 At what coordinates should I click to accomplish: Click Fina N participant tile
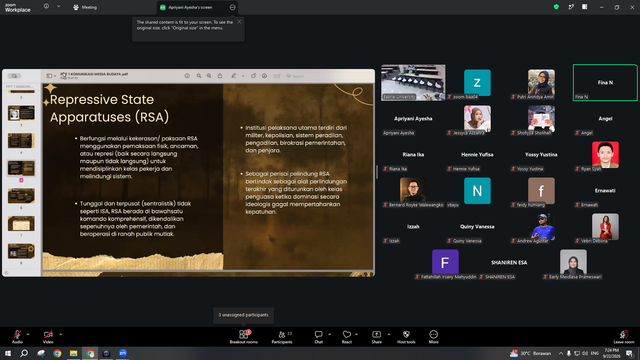605,82
